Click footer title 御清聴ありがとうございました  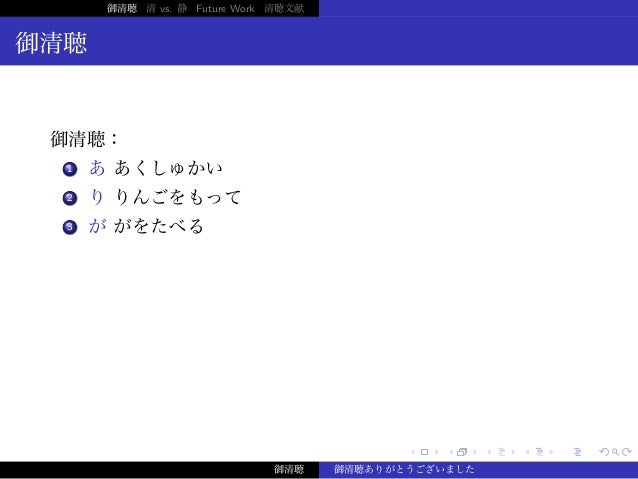[404, 469]
